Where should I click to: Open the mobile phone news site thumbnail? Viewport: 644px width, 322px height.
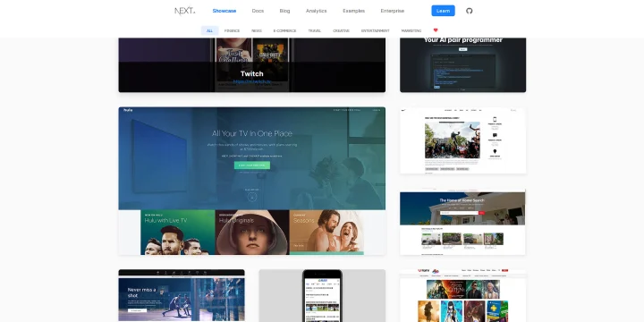click(x=322, y=295)
